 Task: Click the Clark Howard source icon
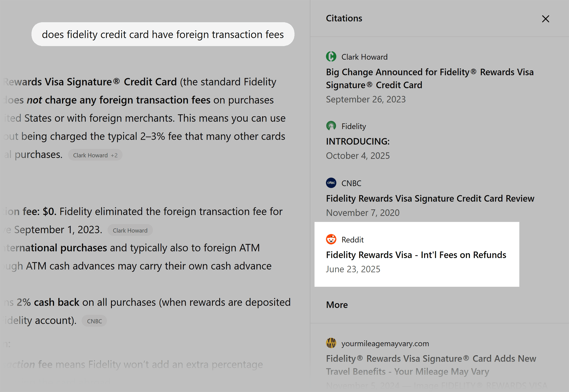[x=331, y=56]
